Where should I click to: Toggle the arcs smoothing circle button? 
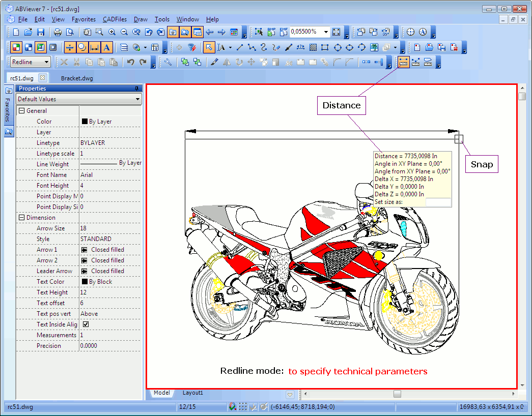pyautogui.click(x=82, y=47)
